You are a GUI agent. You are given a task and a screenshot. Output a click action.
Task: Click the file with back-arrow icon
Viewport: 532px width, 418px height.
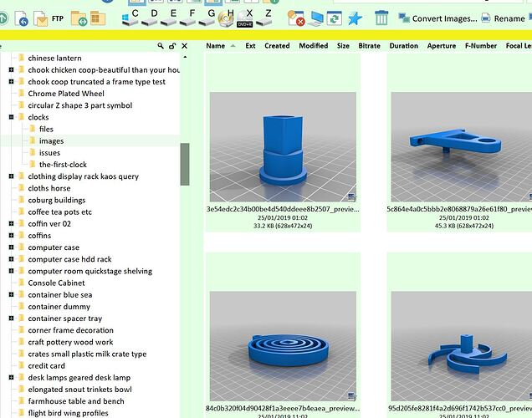22,18
